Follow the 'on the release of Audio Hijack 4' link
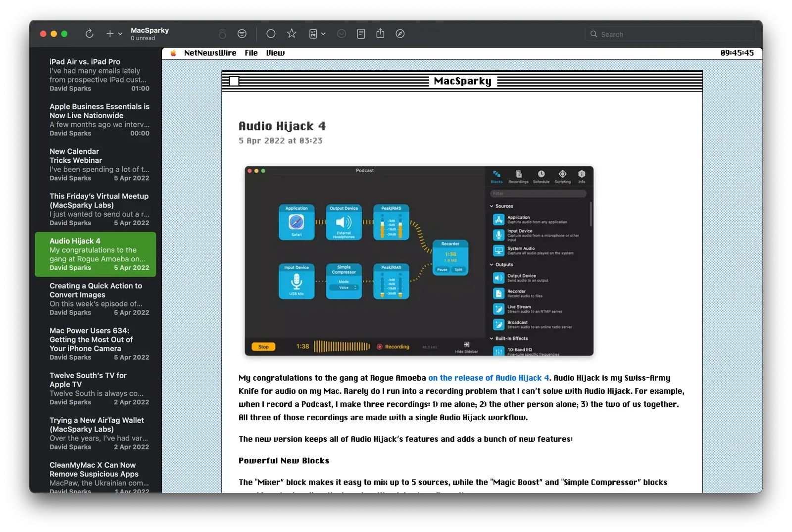Image resolution: width=792 pixels, height=532 pixels. pyautogui.click(x=489, y=378)
